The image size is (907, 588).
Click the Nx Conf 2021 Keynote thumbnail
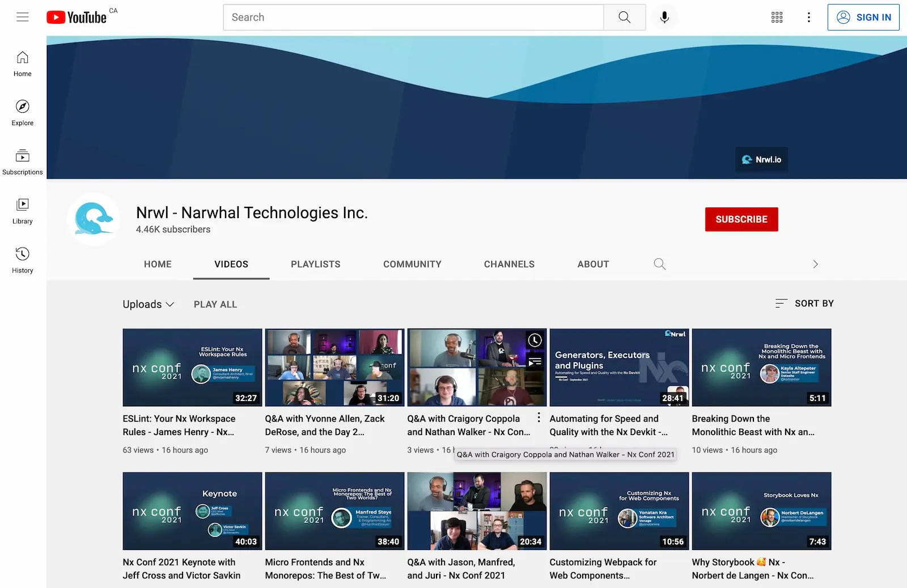pyautogui.click(x=192, y=510)
